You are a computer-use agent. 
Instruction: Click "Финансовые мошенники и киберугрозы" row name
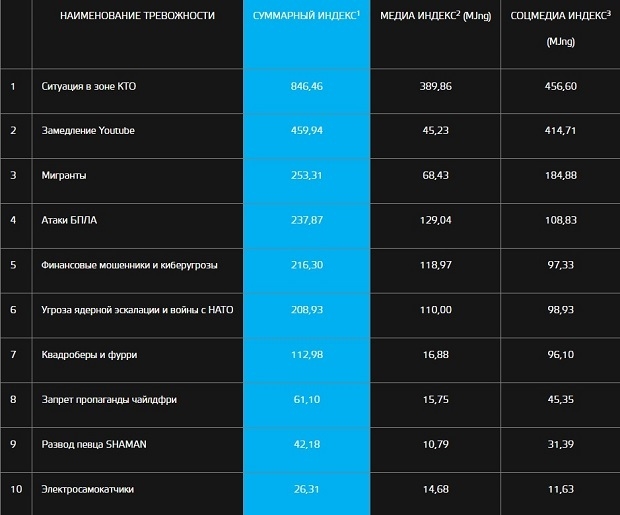pos(130,265)
